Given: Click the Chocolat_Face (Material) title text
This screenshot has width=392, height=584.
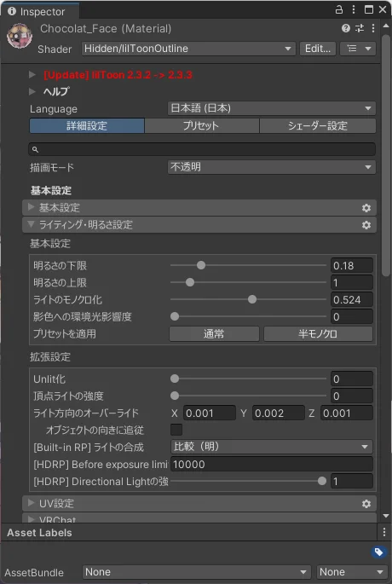Looking at the screenshot, I should (106, 29).
